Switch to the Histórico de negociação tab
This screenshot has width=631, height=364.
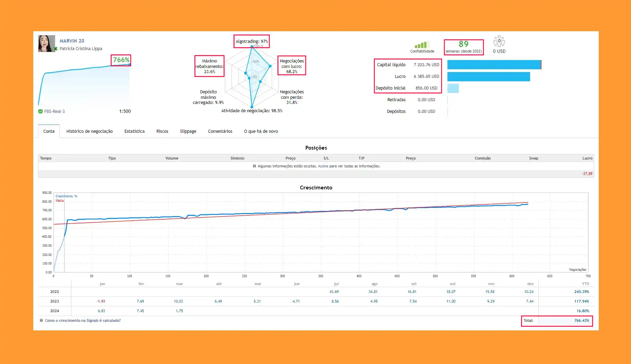click(90, 131)
